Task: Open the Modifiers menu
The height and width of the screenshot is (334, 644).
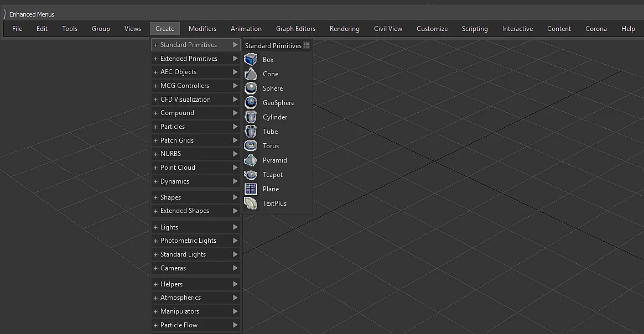Action: (202, 29)
